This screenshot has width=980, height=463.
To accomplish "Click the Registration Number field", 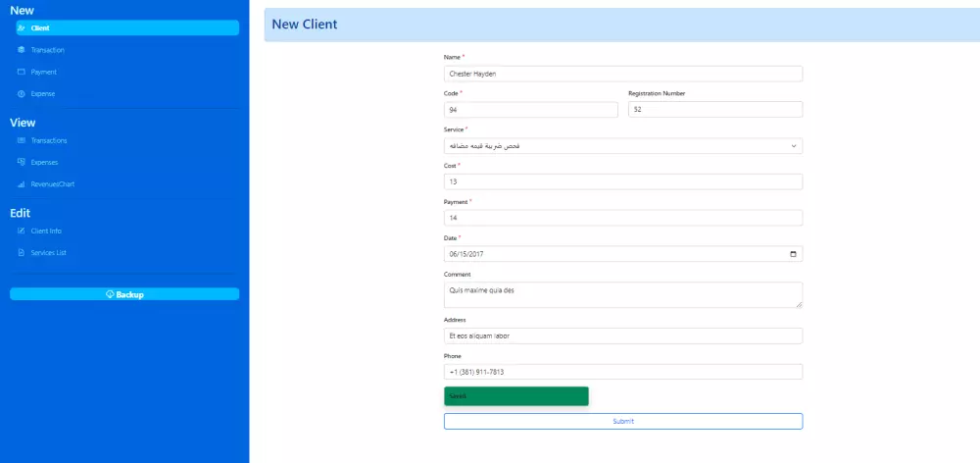I will pos(715,110).
